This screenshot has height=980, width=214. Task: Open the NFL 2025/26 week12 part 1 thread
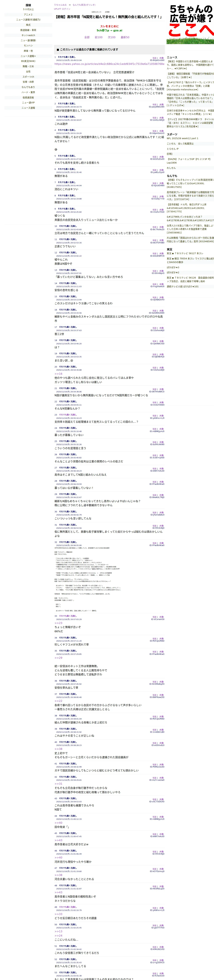182,139
